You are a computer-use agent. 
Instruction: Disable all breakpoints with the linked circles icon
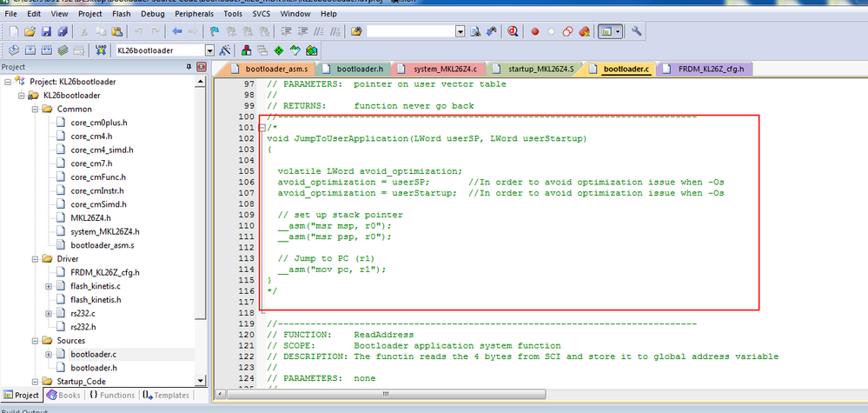coord(567,31)
